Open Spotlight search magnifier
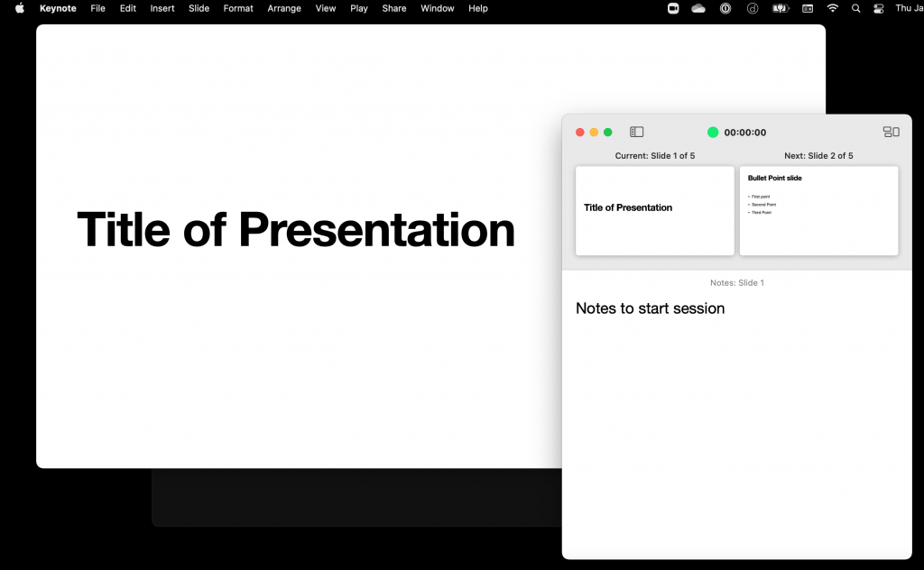This screenshot has height=570, width=924. 855,8
